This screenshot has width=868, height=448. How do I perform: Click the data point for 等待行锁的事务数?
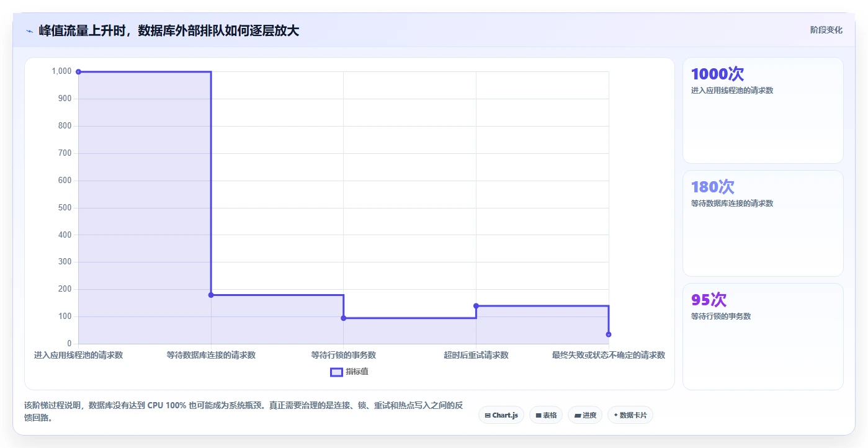coord(343,318)
